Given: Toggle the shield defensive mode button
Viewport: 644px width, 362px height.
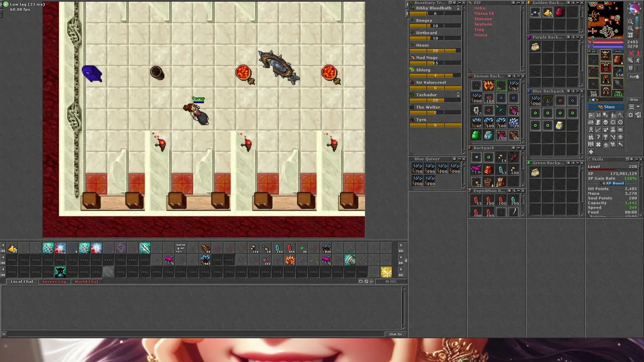Looking at the screenshot, I should [x=630, y=68].
